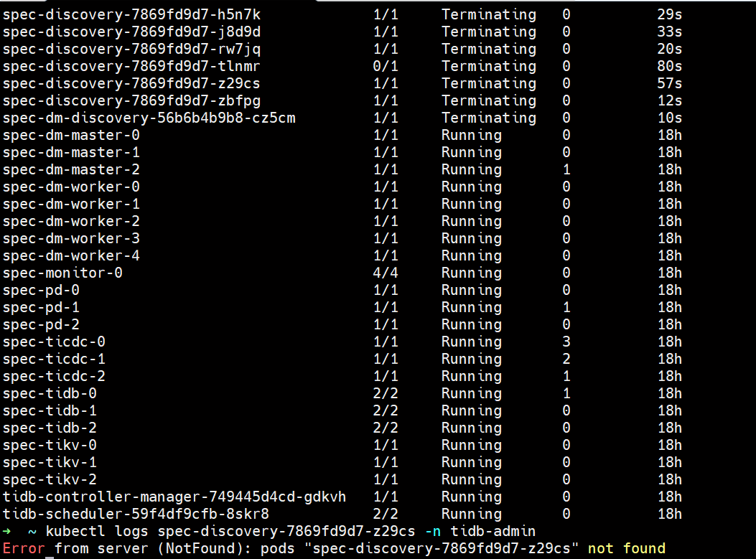Select spec-ticdc-2 pod name
This screenshot has height=559, width=756.
54,376
